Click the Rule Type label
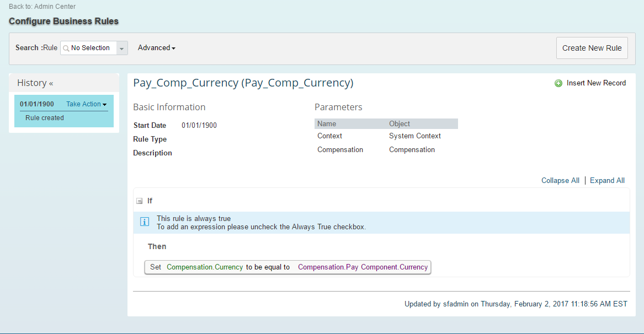 point(150,139)
